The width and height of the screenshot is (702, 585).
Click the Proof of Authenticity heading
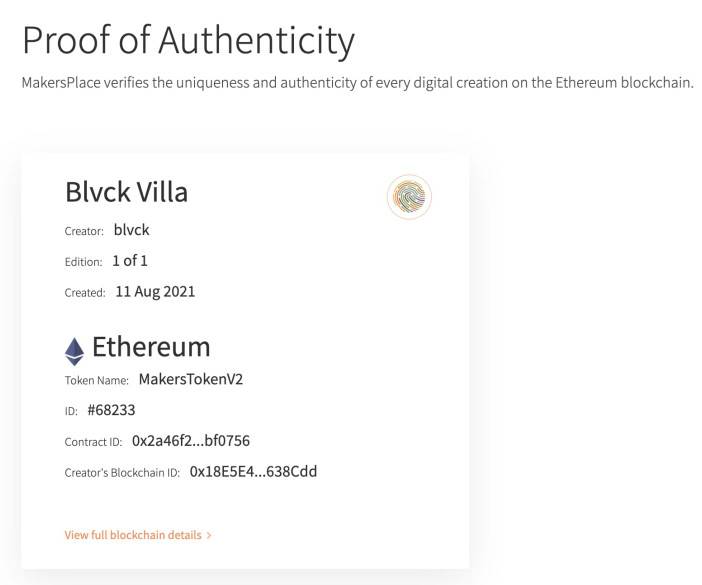click(188, 41)
